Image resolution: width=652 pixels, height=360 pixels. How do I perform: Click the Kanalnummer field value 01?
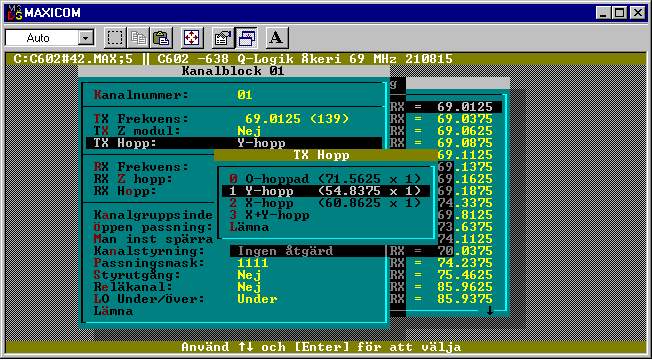click(x=244, y=95)
